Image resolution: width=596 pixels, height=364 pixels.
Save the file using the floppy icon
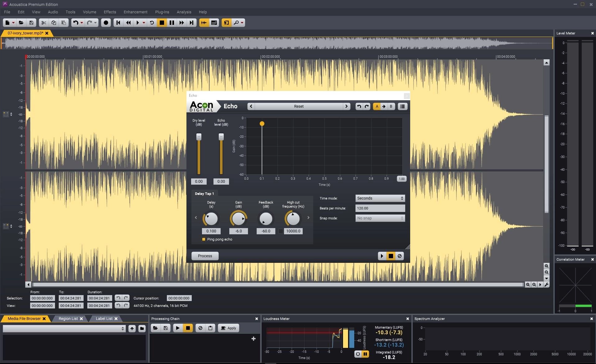point(31,23)
